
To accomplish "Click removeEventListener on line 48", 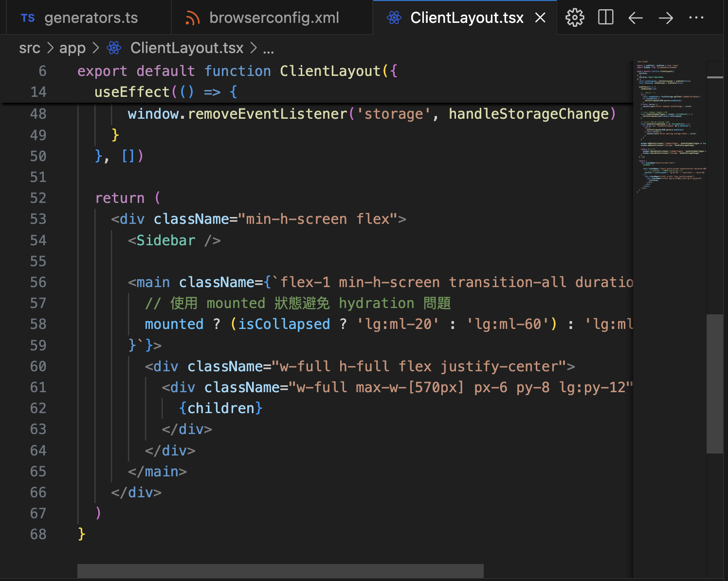I will coord(268,114).
